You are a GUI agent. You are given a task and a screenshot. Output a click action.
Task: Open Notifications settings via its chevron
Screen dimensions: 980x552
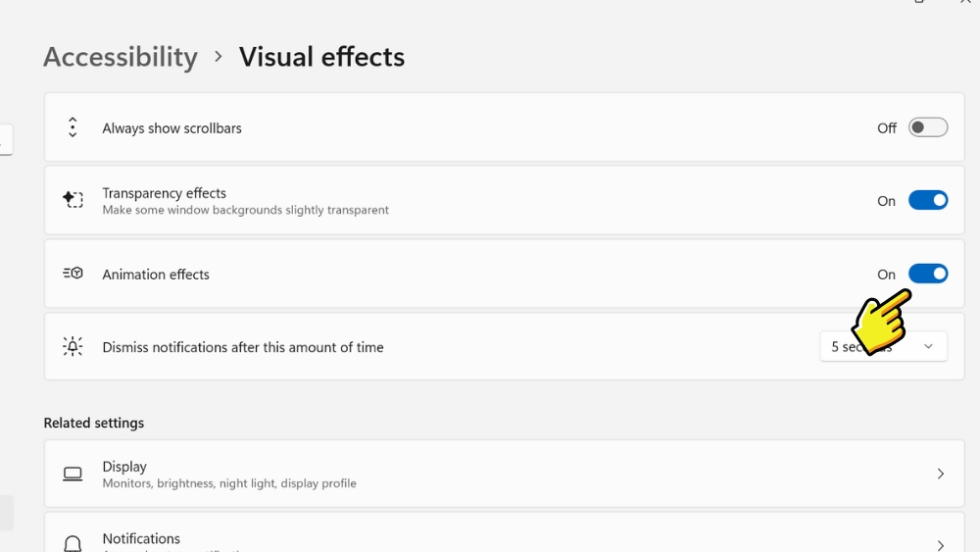click(x=940, y=544)
